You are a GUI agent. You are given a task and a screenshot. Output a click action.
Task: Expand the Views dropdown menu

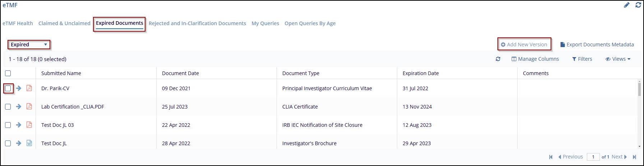(618, 59)
